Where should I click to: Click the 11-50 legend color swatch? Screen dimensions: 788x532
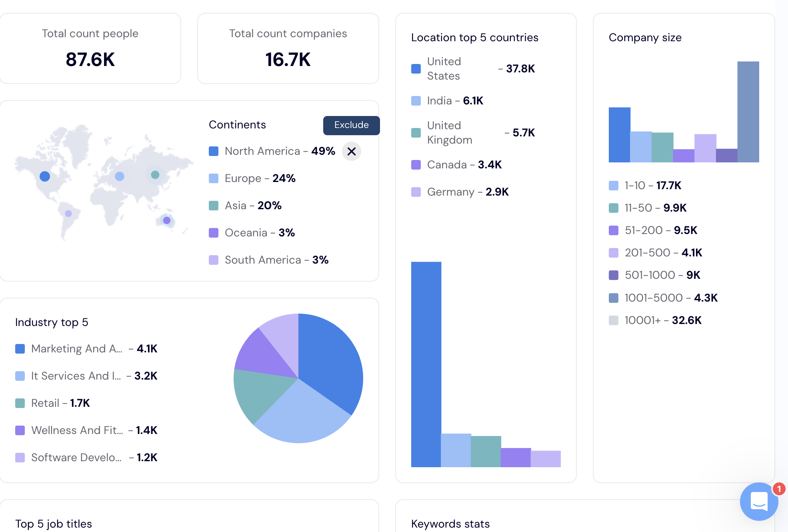[x=613, y=208]
